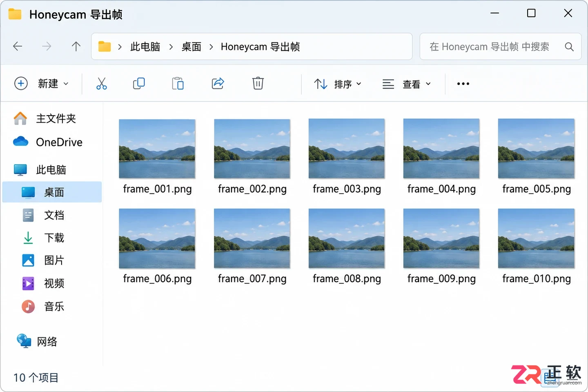Expand chevron before 桌面 in breadcrumb
Screen dimensions: 588x392
click(171, 47)
